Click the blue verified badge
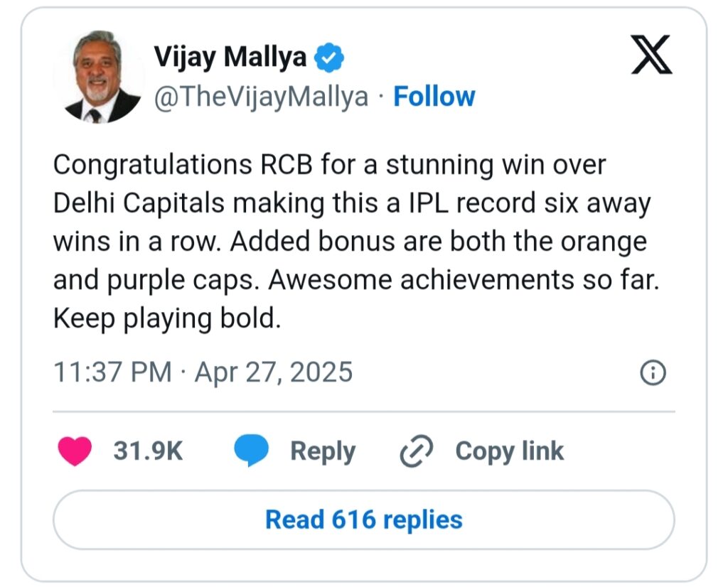 (328, 57)
